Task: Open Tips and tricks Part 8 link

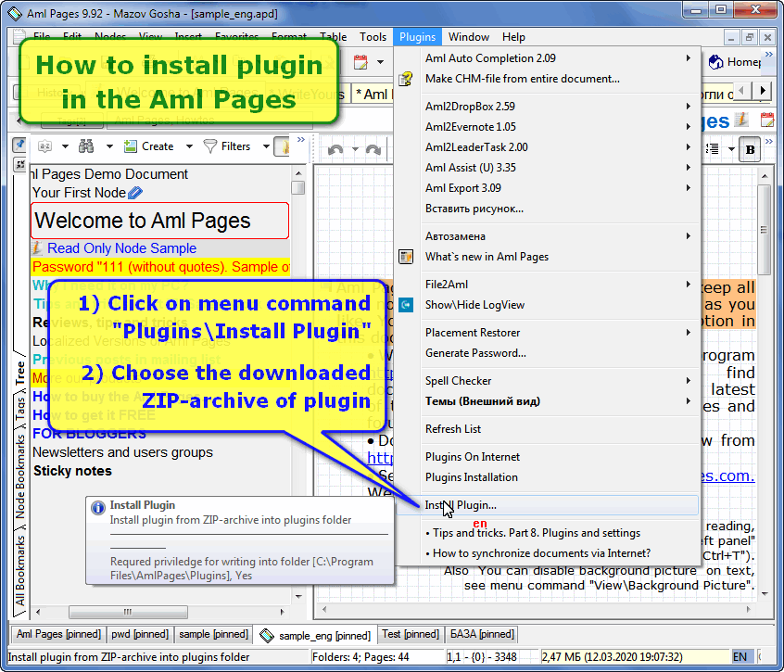Action: pyautogui.click(x=548, y=532)
